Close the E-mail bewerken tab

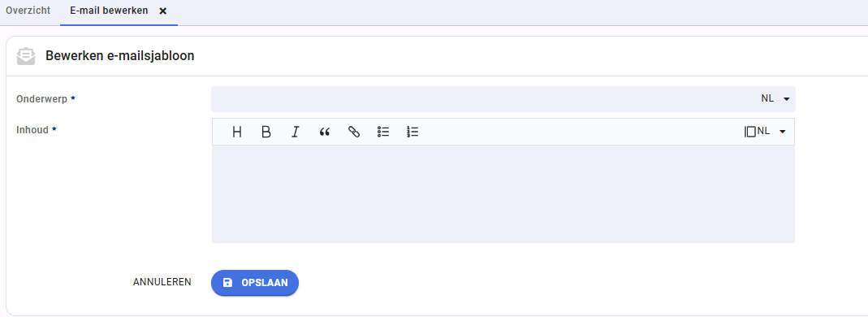click(x=162, y=11)
